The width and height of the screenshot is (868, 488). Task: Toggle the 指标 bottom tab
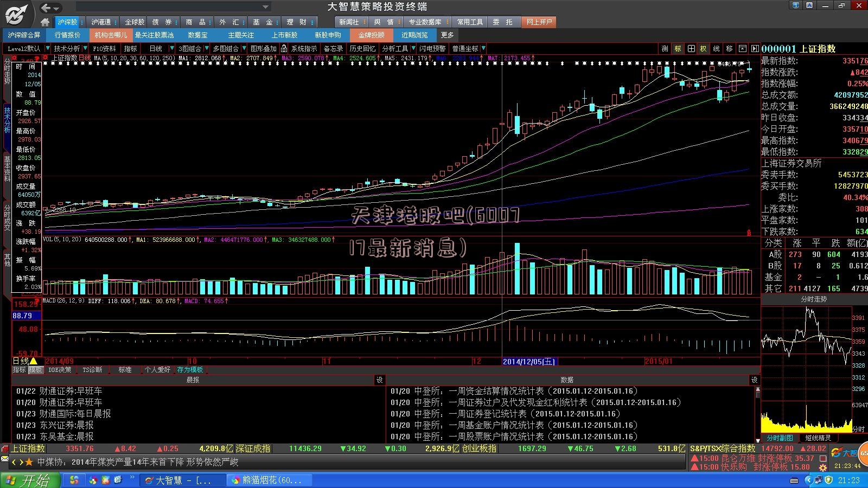(x=20, y=370)
